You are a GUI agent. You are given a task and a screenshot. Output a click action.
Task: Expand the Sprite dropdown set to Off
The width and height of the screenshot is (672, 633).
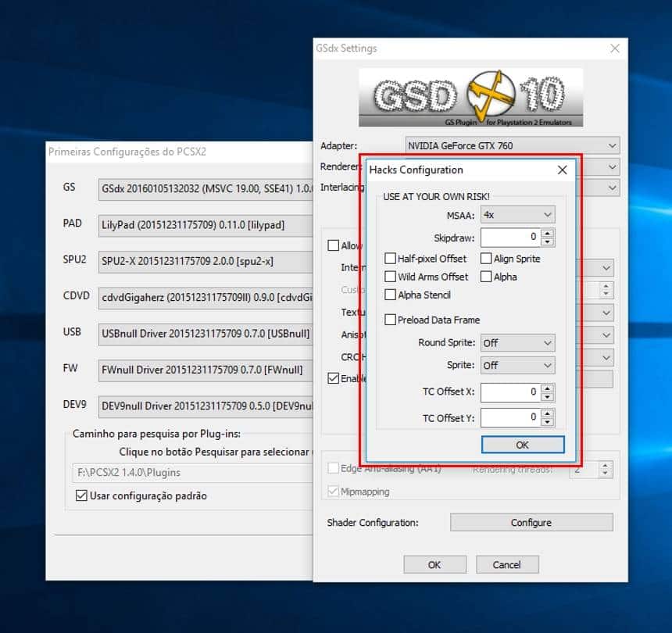point(517,365)
